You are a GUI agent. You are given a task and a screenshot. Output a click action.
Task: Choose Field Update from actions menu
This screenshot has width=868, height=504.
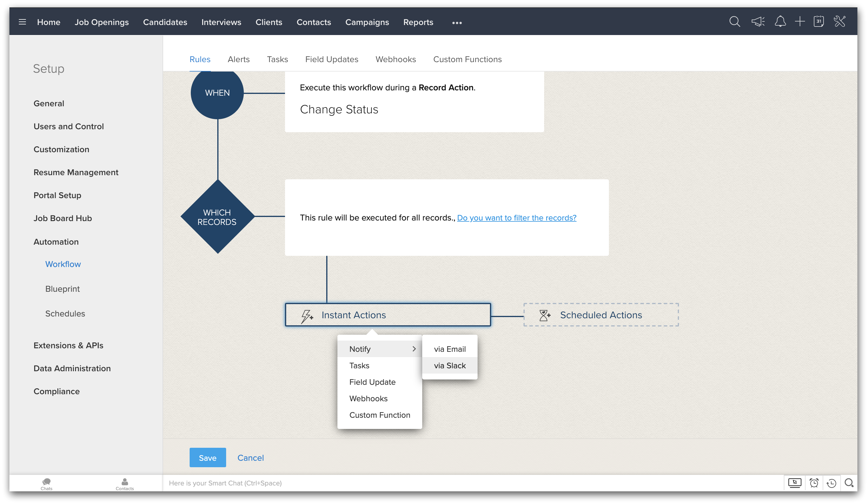(x=372, y=382)
